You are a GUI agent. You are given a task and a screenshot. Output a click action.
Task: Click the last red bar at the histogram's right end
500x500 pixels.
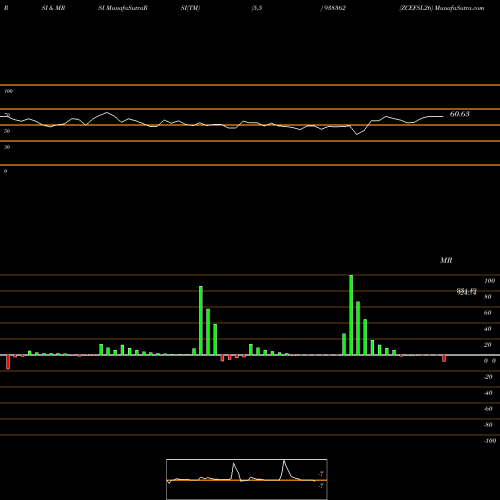pyautogui.click(x=444, y=358)
